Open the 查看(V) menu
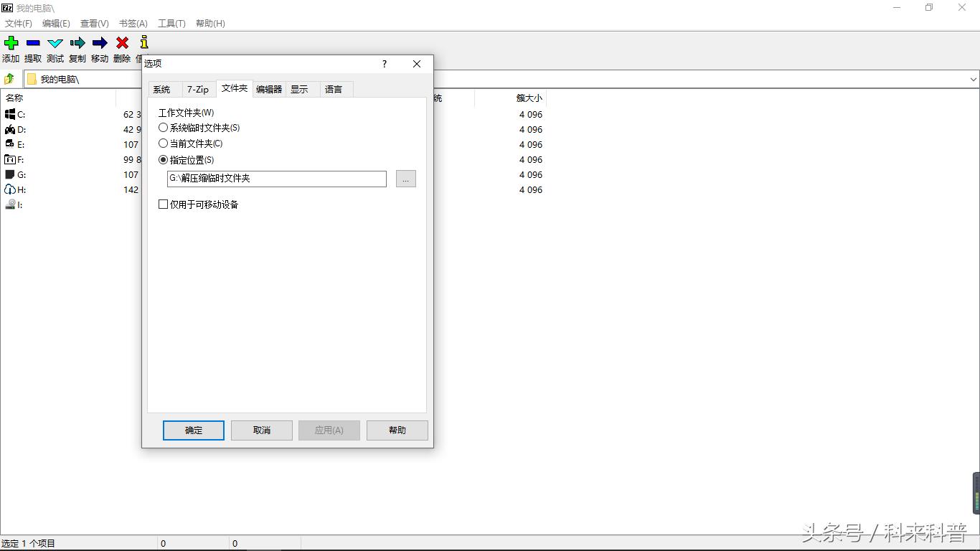This screenshot has height=551, width=980. click(x=95, y=24)
